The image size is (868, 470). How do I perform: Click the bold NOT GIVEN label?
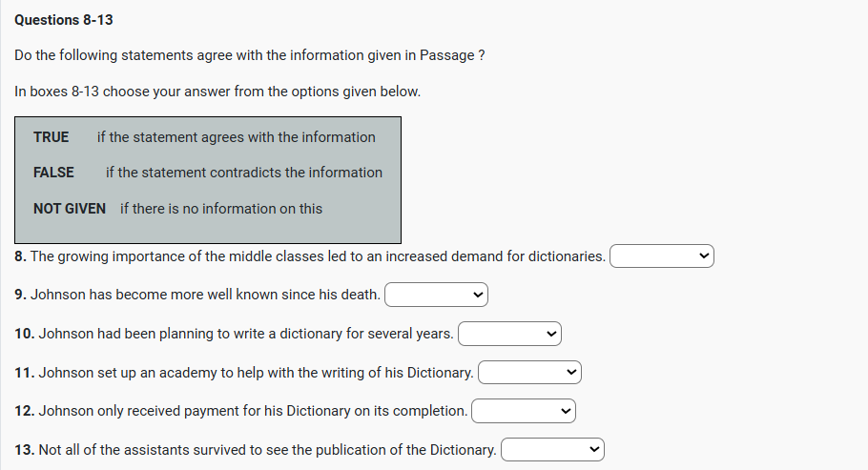[70, 209]
